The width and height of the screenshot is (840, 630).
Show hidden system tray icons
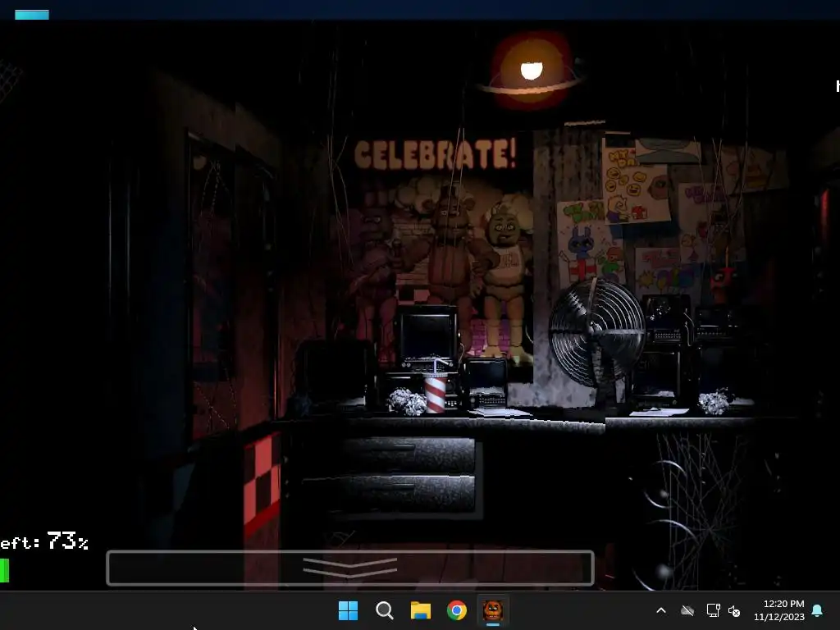click(661, 610)
